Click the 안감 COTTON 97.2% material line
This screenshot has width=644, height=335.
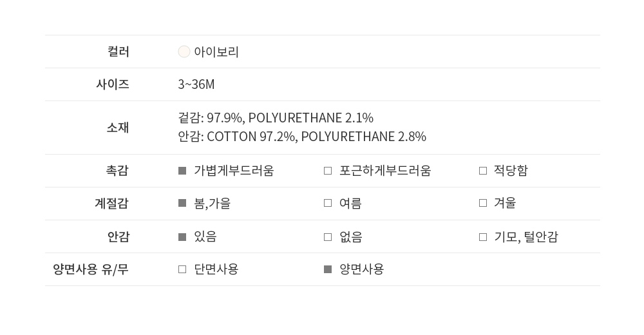[x=302, y=137]
